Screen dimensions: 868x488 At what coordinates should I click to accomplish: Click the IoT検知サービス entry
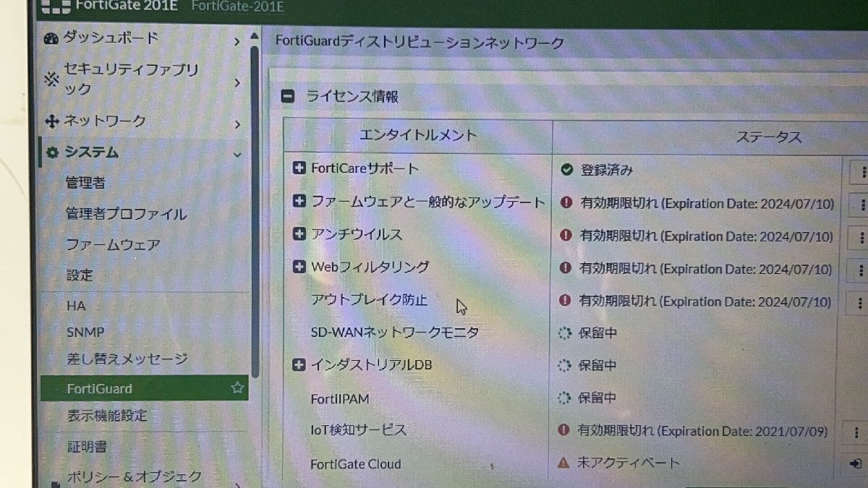click(359, 430)
